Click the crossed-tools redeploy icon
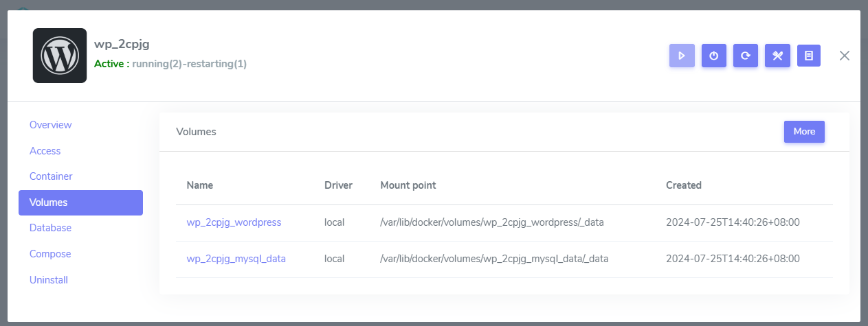This screenshot has height=326, width=868. [777, 56]
